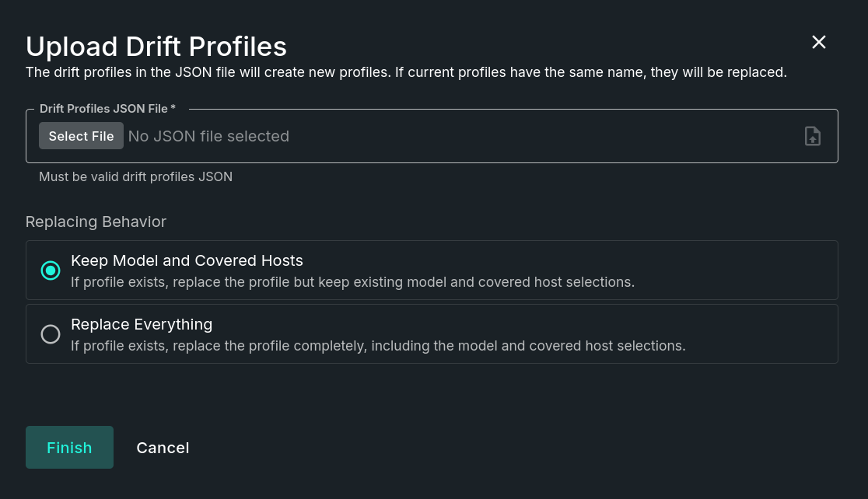Click the Keep Model and Covered Hosts label text

click(187, 260)
